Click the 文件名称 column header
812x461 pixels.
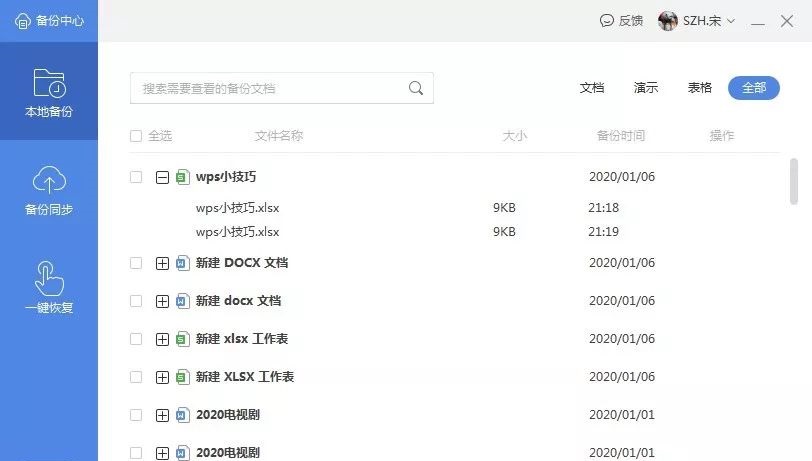(279, 136)
